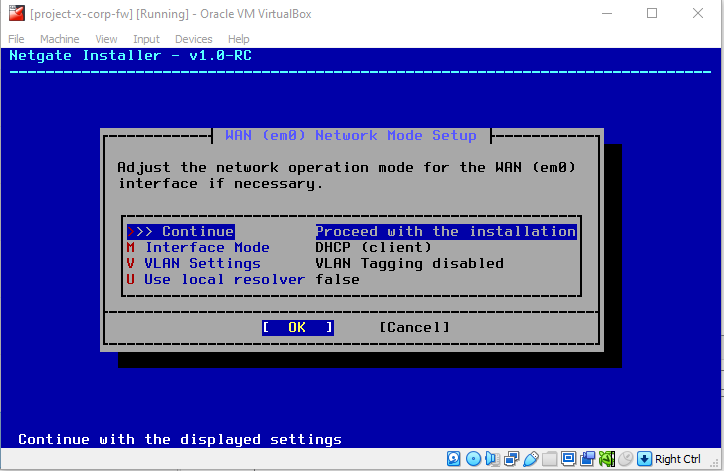Click the mouse integration status icon

(624, 459)
